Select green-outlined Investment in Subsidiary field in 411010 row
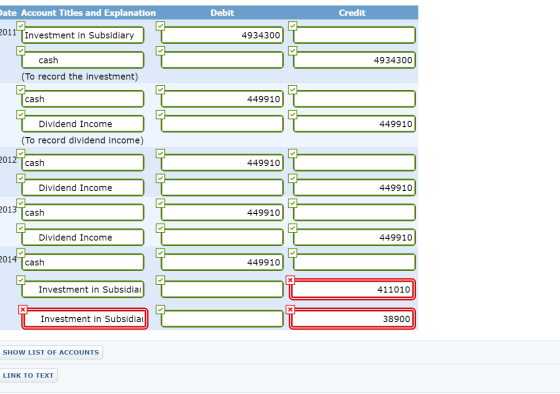This screenshot has width=560, height=394. (x=83, y=289)
